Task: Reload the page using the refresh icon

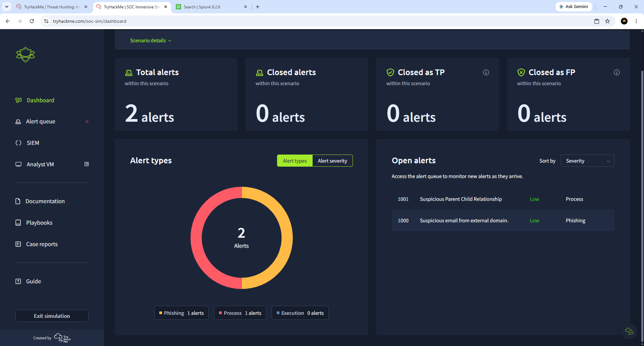Action: click(32, 21)
